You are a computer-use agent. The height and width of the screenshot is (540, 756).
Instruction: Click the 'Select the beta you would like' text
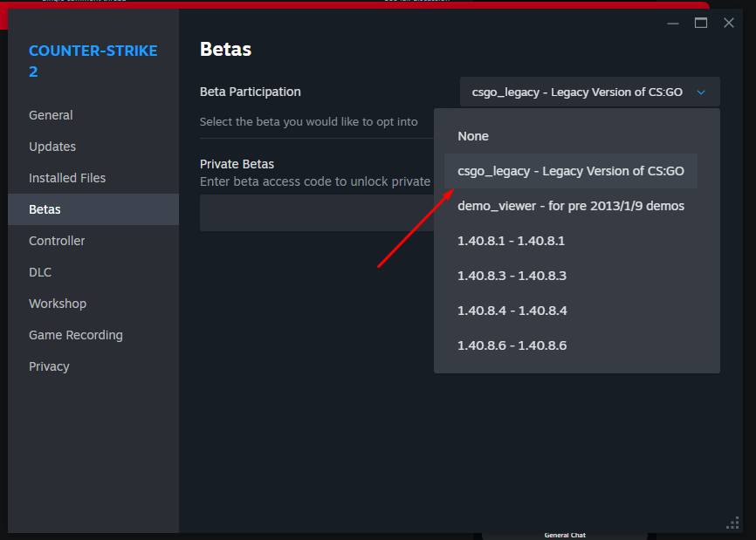tap(308, 122)
